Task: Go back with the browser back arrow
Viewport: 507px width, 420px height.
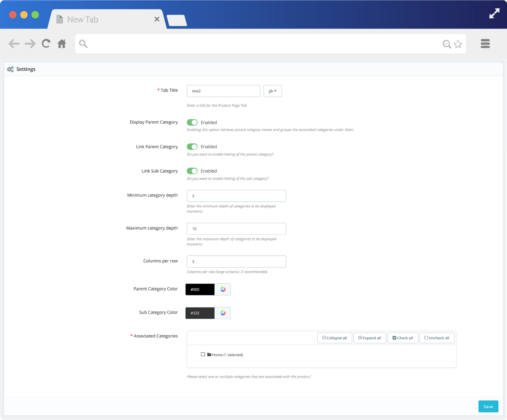Action: click(x=14, y=44)
